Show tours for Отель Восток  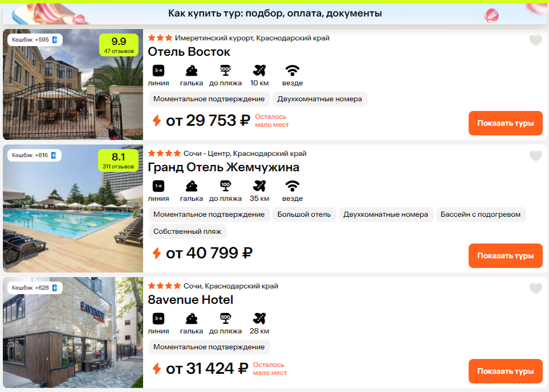(505, 123)
